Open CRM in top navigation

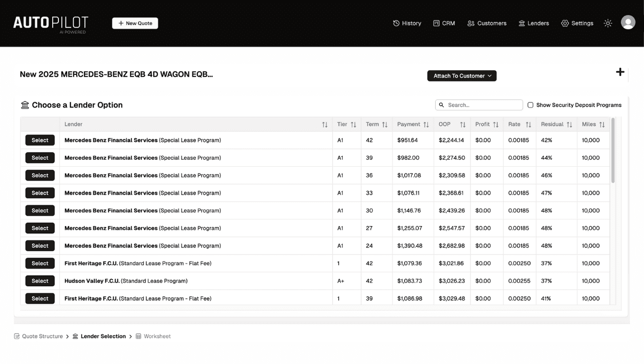(444, 23)
